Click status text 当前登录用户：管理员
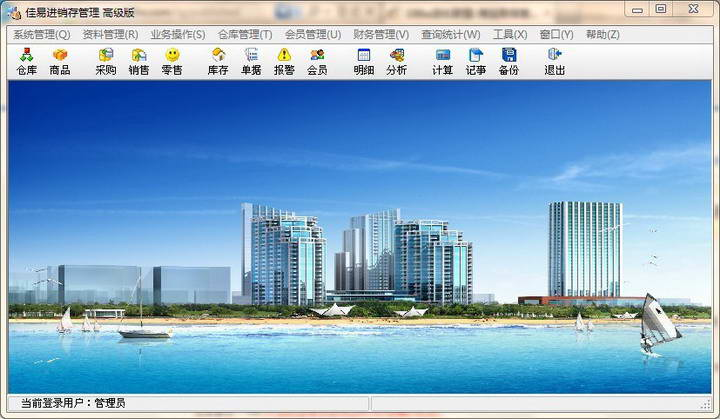The image size is (720, 419). pos(73,403)
